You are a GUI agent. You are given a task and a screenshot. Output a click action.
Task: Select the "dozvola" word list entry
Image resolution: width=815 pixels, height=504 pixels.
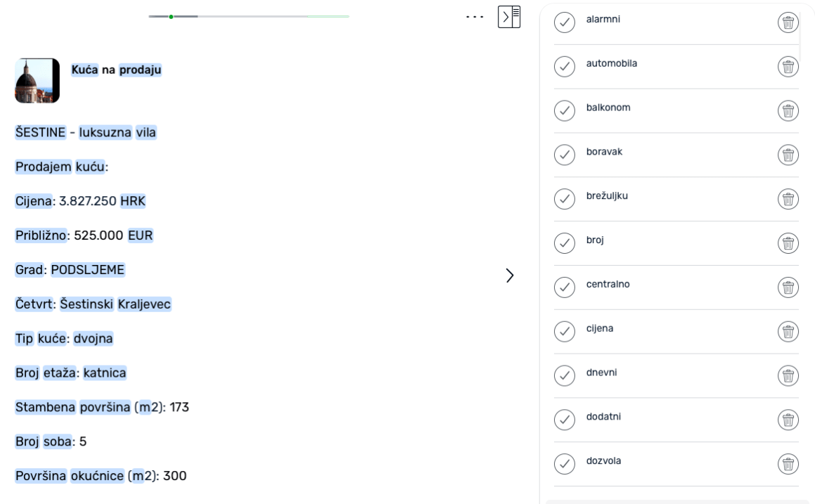[603, 461]
